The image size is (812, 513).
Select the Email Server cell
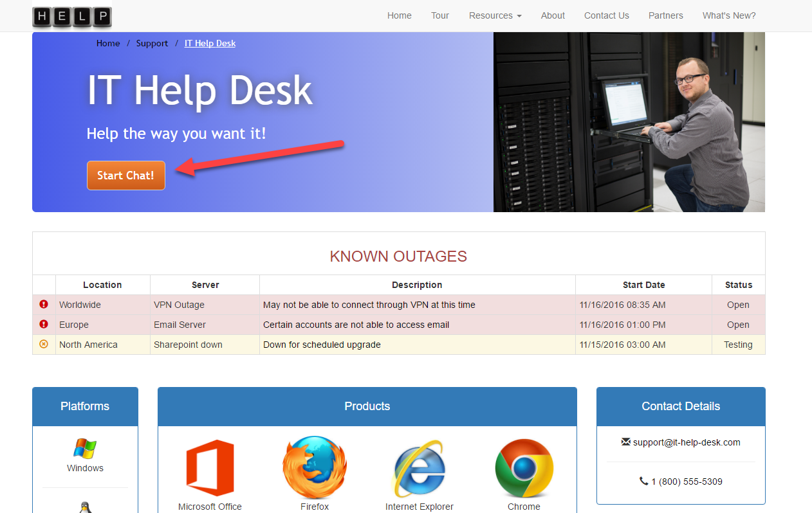tap(205, 325)
